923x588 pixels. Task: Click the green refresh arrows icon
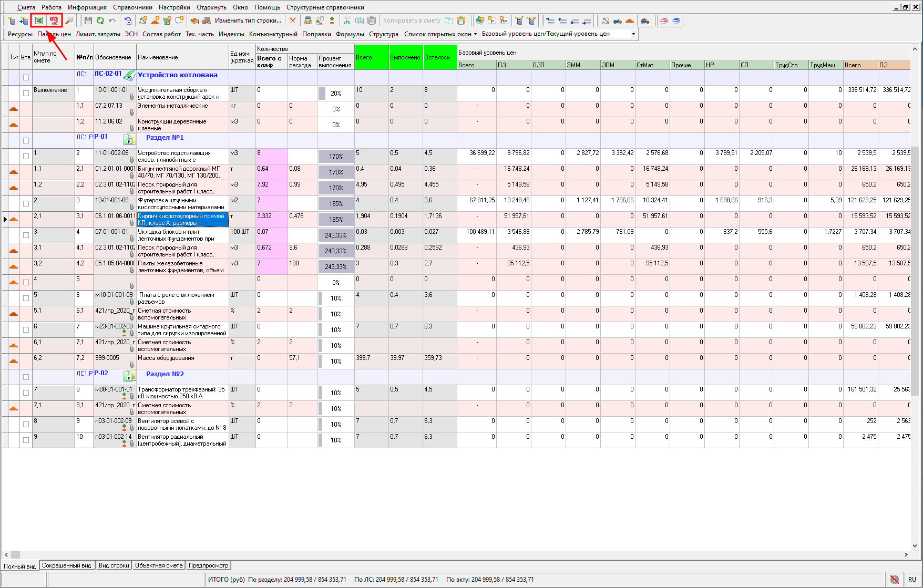[100, 20]
